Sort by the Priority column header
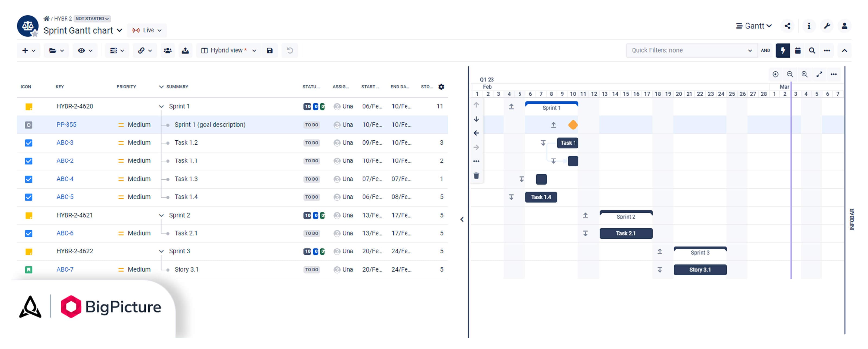The width and height of the screenshot is (868, 349). click(126, 87)
